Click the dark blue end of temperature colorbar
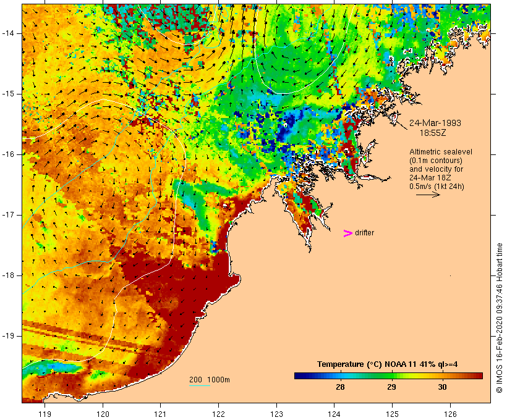 tap(299, 376)
